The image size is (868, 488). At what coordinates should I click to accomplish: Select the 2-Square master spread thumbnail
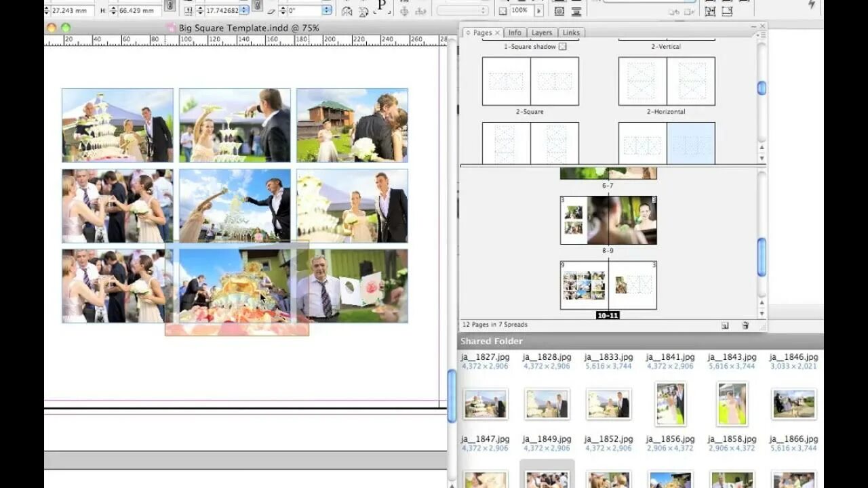(x=530, y=81)
